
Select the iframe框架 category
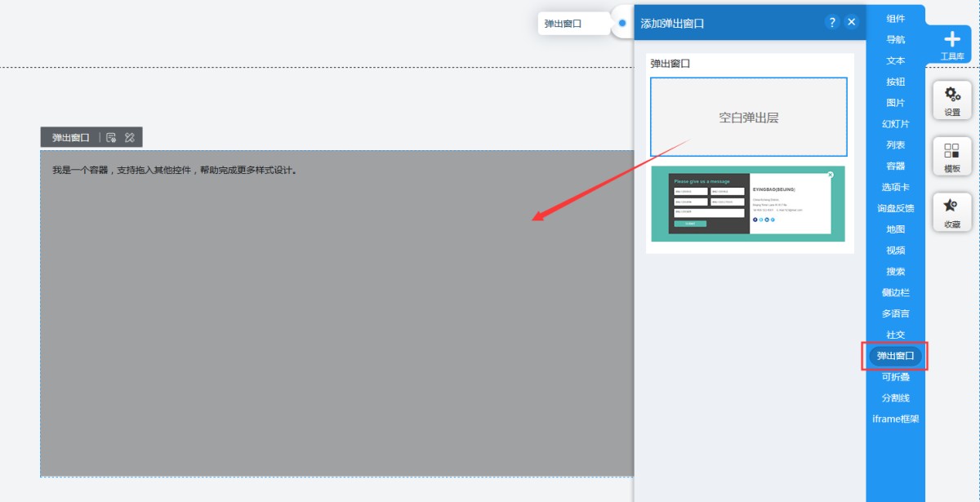click(896, 420)
